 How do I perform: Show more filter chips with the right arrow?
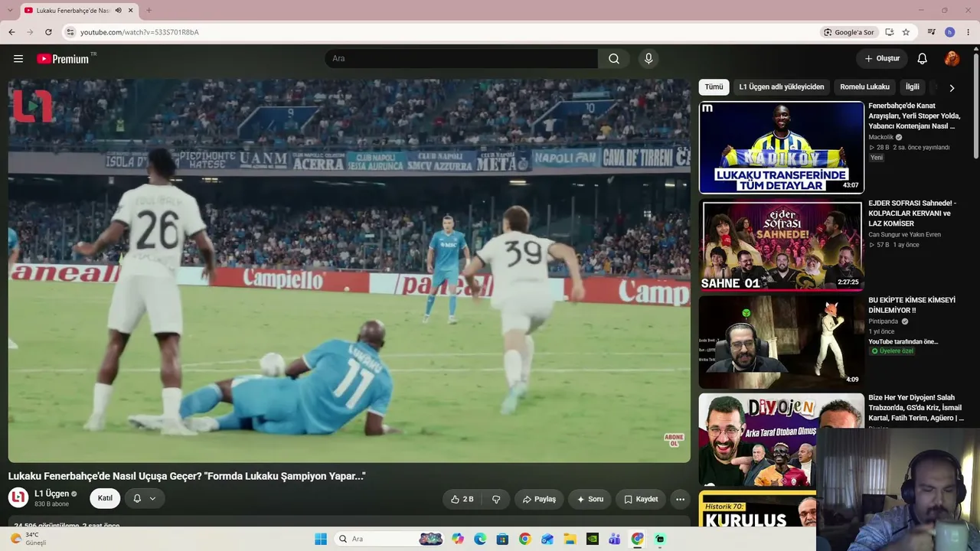pyautogui.click(x=952, y=87)
